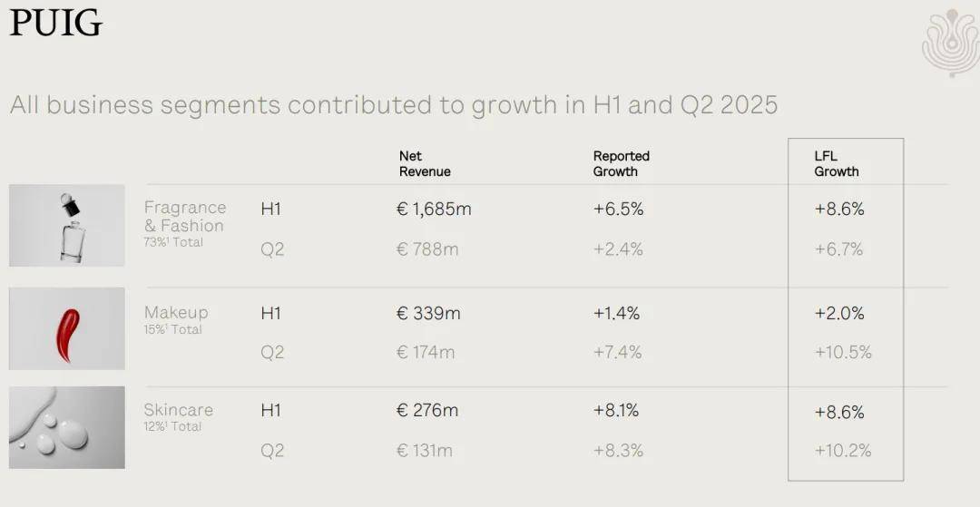Click the slide title about business segments
The width and height of the screenshot is (980, 507).
coord(394,105)
